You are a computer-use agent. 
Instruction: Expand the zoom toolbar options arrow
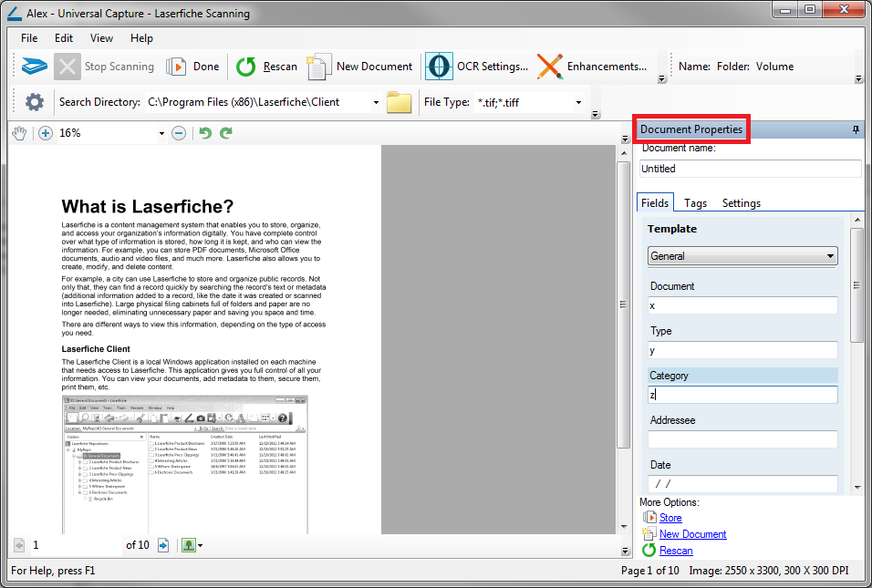tap(625, 139)
